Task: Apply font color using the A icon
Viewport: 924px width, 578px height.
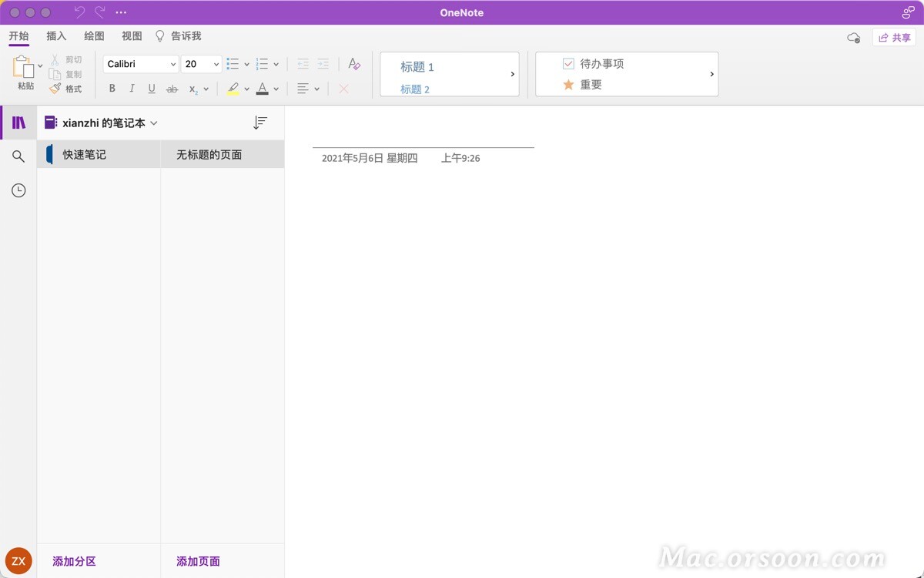Action: (262, 88)
